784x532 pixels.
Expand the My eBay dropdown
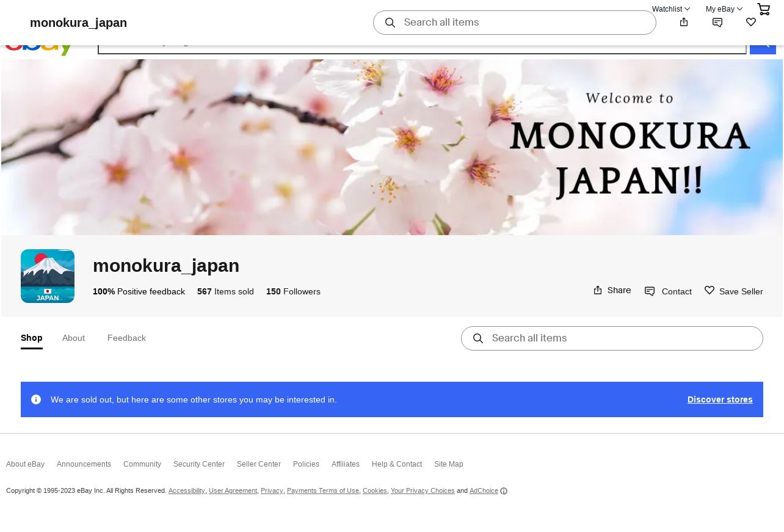click(x=724, y=9)
